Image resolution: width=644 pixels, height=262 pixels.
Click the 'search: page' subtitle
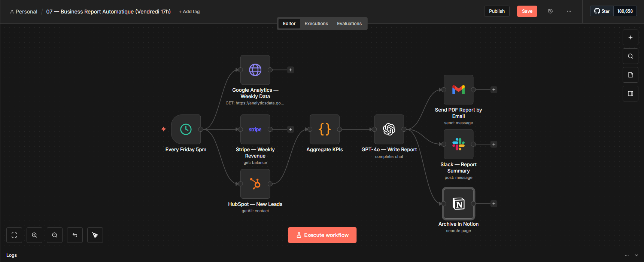(x=459, y=231)
